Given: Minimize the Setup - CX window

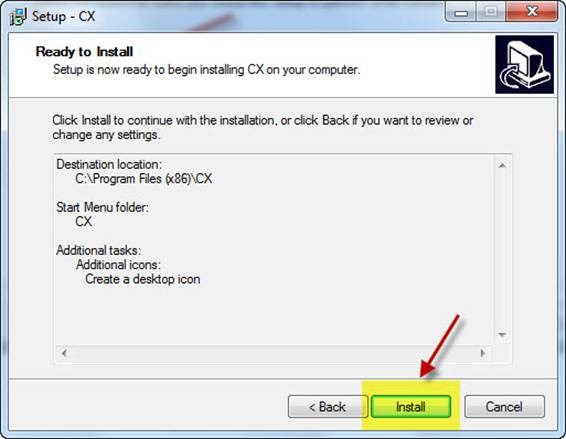Looking at the screenshot, I should click(x=461, y=12).
